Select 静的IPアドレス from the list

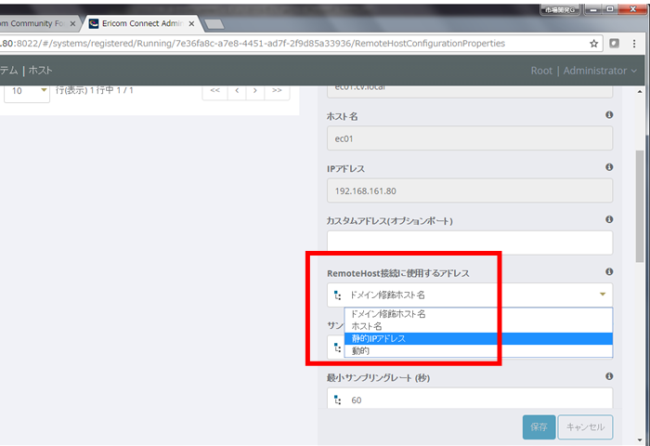pyautogui.click(x=378, y=339)
